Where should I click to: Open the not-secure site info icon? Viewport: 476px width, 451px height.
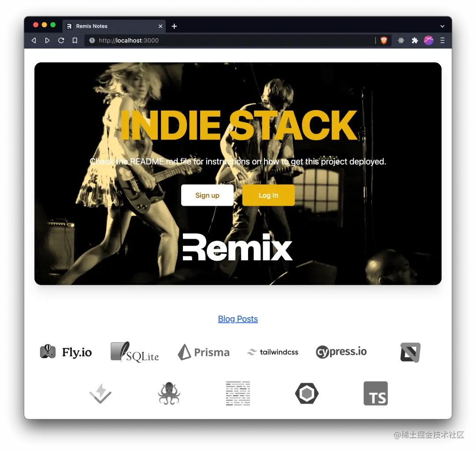92,41
